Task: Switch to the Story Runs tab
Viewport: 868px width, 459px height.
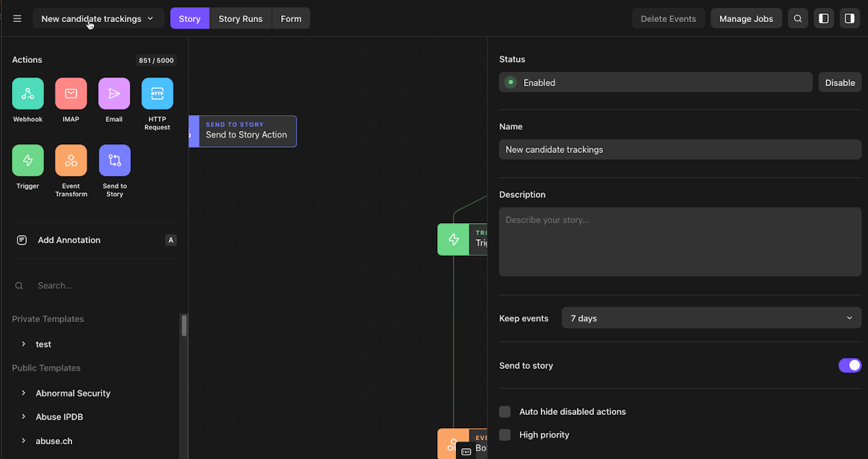Action: (240, 19)
